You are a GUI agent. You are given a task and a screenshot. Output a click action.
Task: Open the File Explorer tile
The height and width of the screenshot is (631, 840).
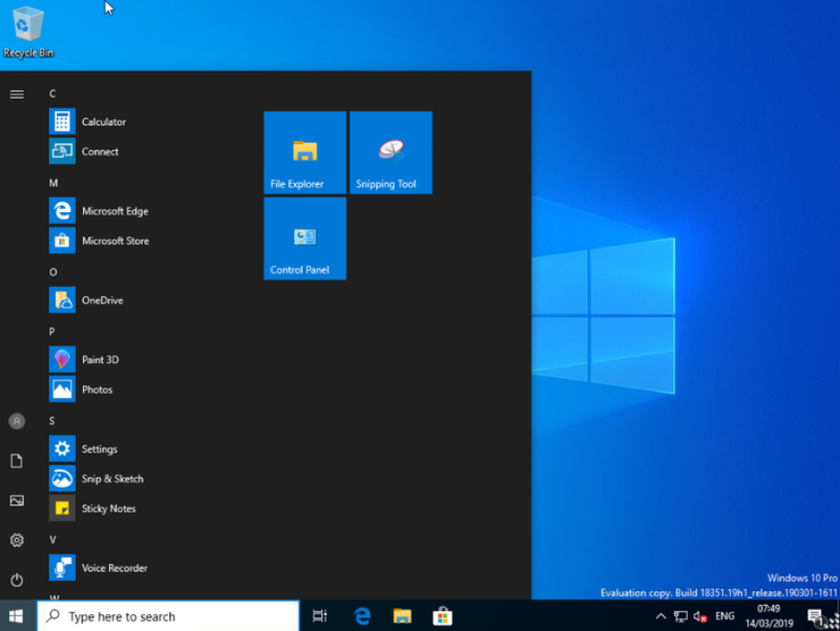(305, 153)
